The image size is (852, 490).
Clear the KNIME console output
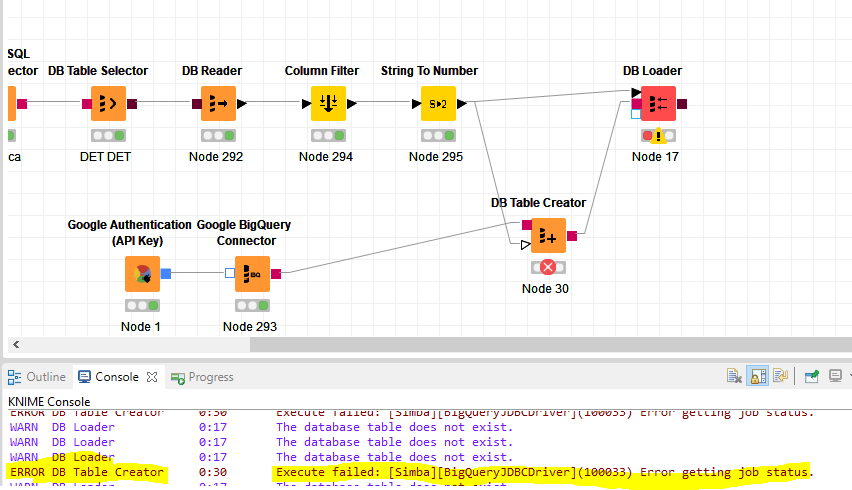point(734,376)
